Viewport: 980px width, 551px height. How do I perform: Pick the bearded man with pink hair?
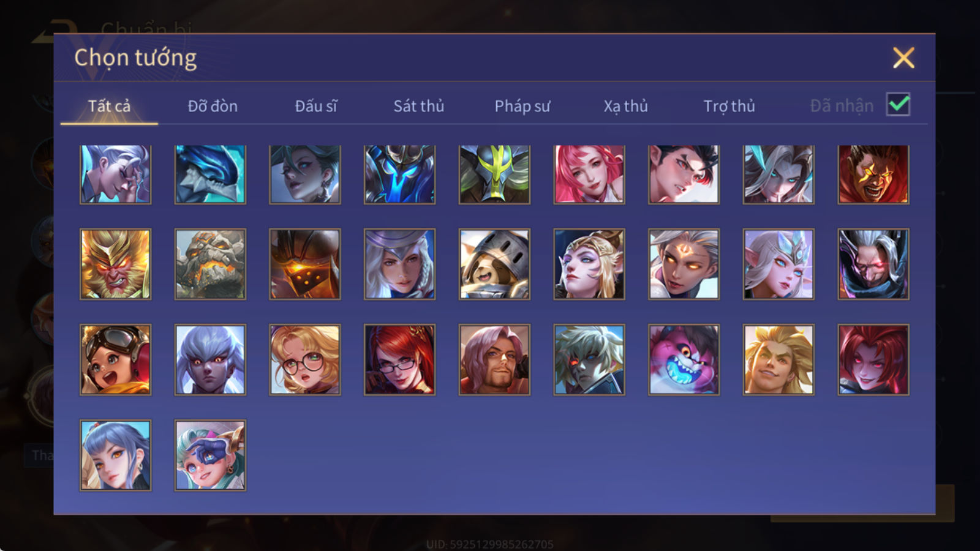[x=494, y=359]
